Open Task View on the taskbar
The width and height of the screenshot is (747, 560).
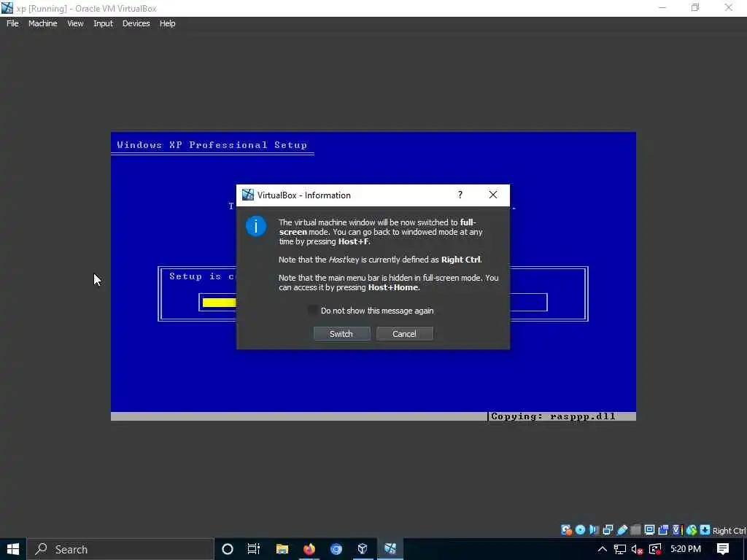pyautogui.click(x=254, y=549)
